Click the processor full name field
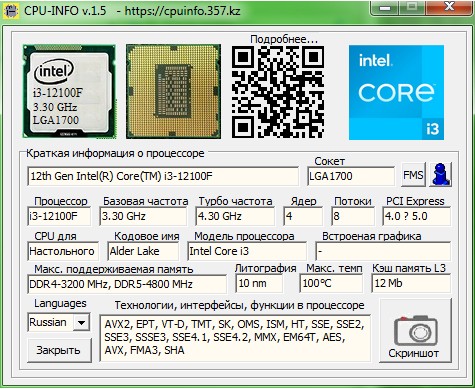Image resolution: width=475 pixels, height=389 pixels. 163,176
